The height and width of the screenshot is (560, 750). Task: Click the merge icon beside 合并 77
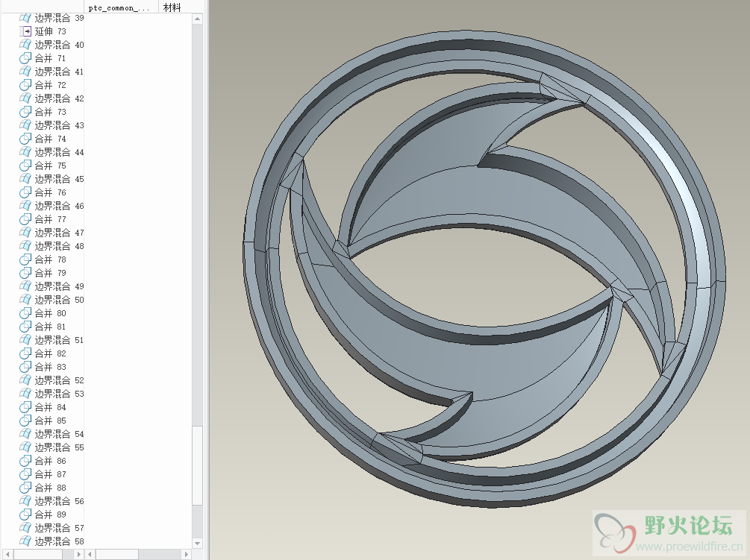(x=25, y=219)
